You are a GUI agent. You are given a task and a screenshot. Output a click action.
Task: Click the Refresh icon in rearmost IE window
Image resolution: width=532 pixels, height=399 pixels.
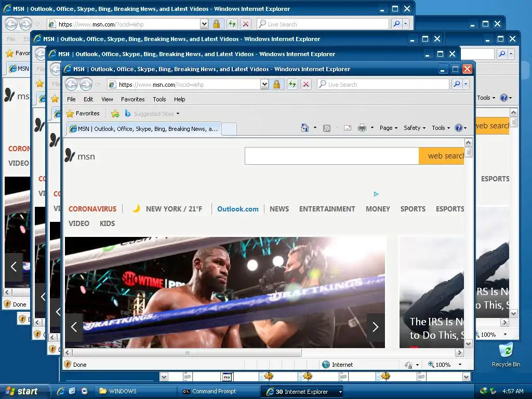(232, 24)
